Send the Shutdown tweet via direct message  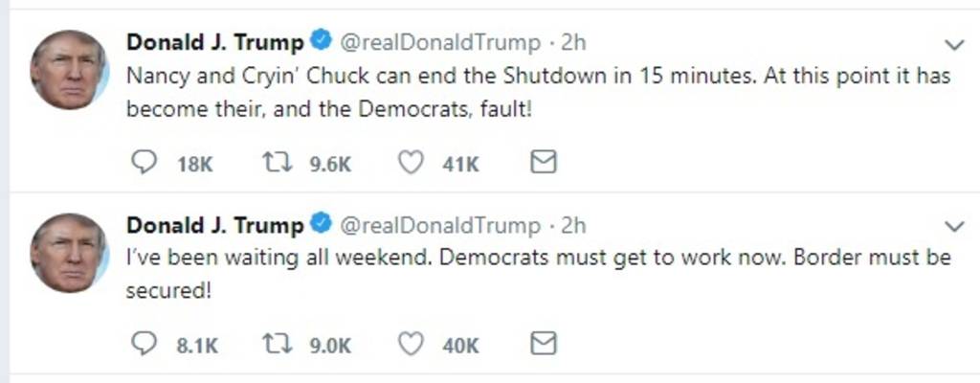pyautogui.click(x=543, y=164)
